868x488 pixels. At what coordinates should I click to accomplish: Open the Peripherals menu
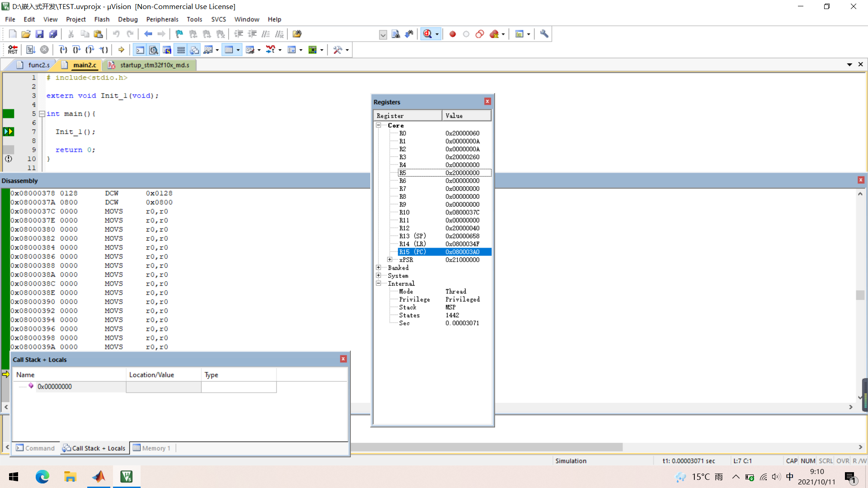[x=162, y=19]
